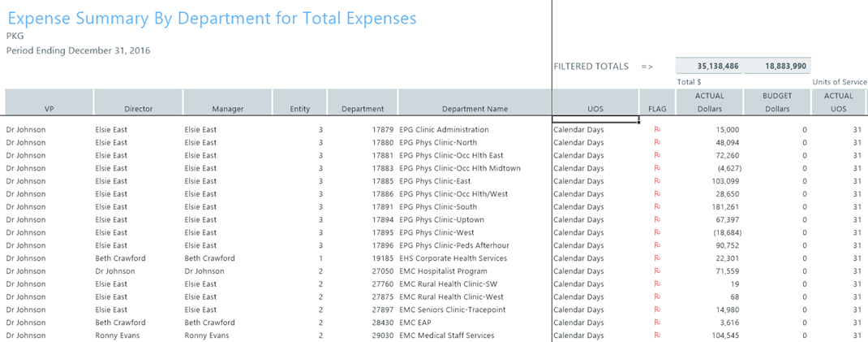868x342 pixels.
Task: Click the Manager column header
Action: pos(228,108)
